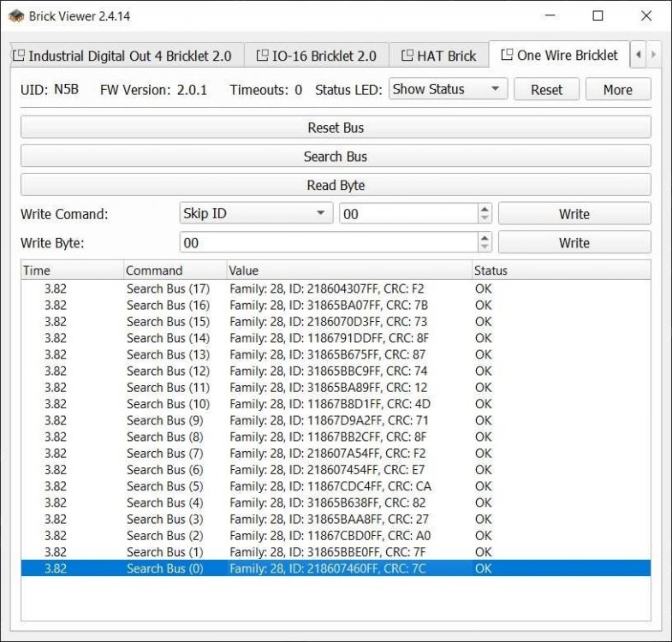
Task: Increment the Write Byte value spinner
Action: point(485,238)
